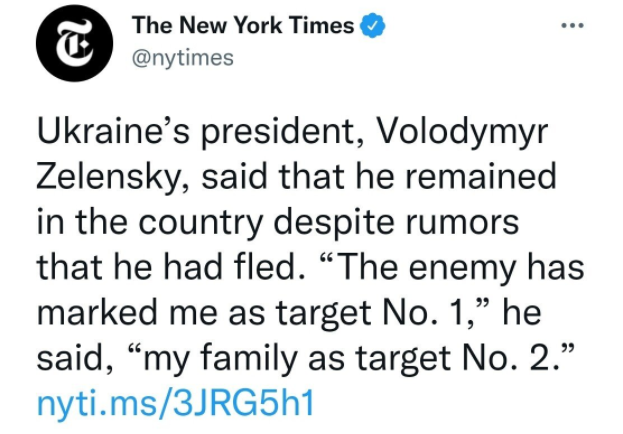Click the New York Times profile avatar

click(x=67, y=44)
